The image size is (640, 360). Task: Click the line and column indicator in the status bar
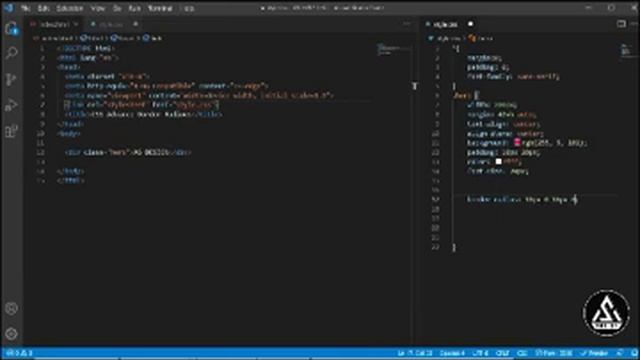click(415, 353)
